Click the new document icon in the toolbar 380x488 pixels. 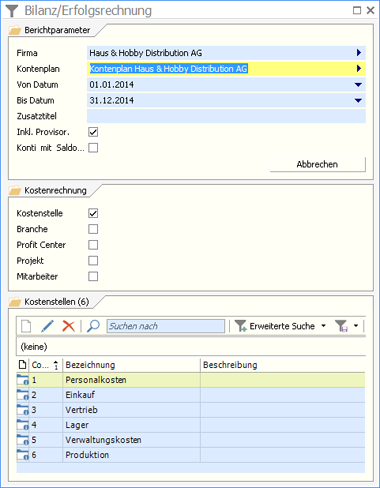coord(26,326)
